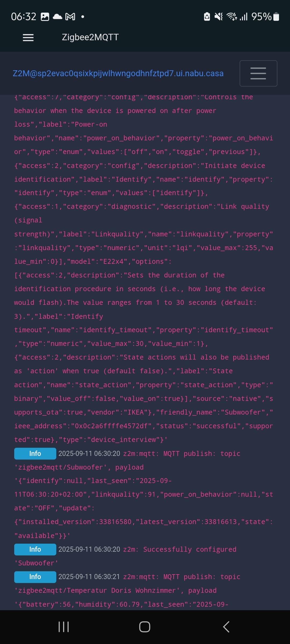290x644 pixels.
Task: Tap the Android recent apps button
Action: point(64,627)
